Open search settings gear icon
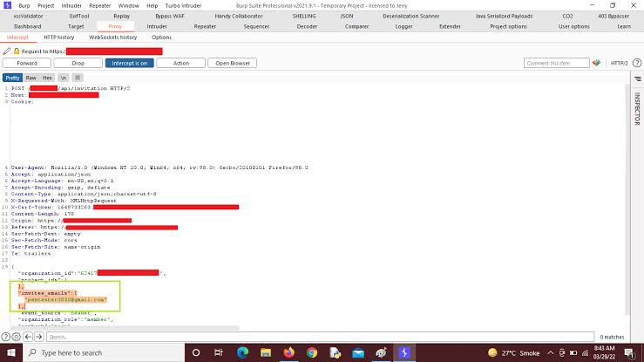Viewport: 644px width, 362px height. click(x=17, y=337)
